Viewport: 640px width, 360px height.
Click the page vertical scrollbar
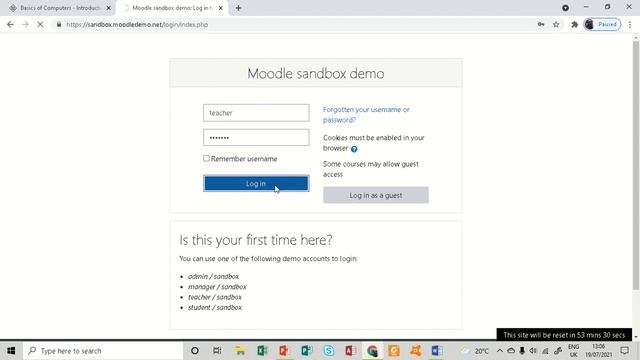636,165
